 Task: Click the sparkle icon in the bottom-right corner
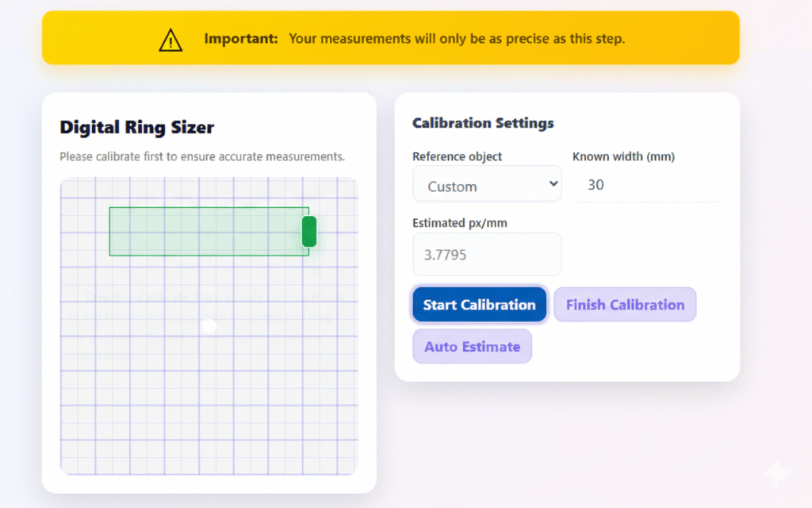coord(776,475)
